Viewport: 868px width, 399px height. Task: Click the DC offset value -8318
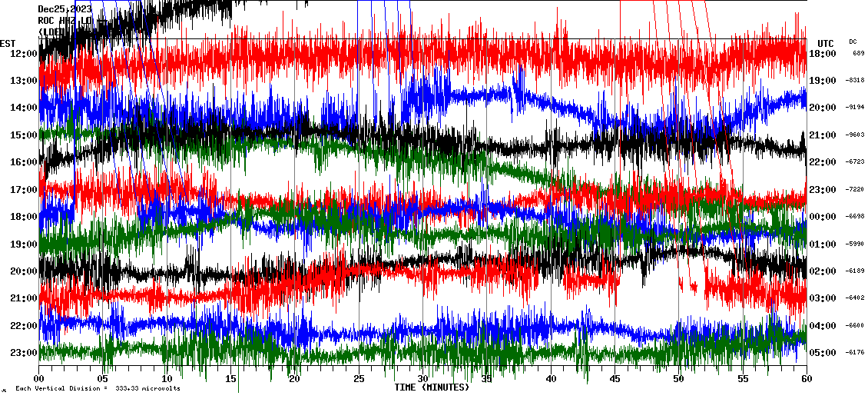[855, 81]
